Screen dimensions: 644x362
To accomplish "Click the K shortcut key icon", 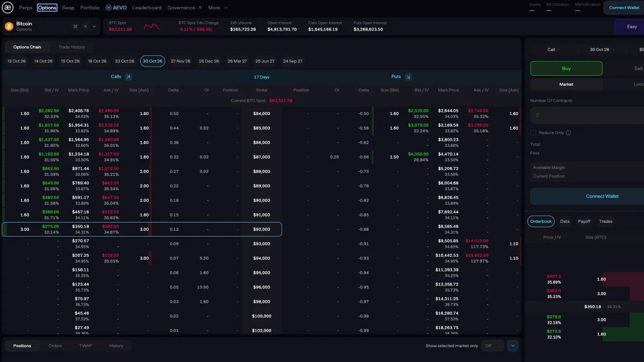I will (x=85, y=27).
